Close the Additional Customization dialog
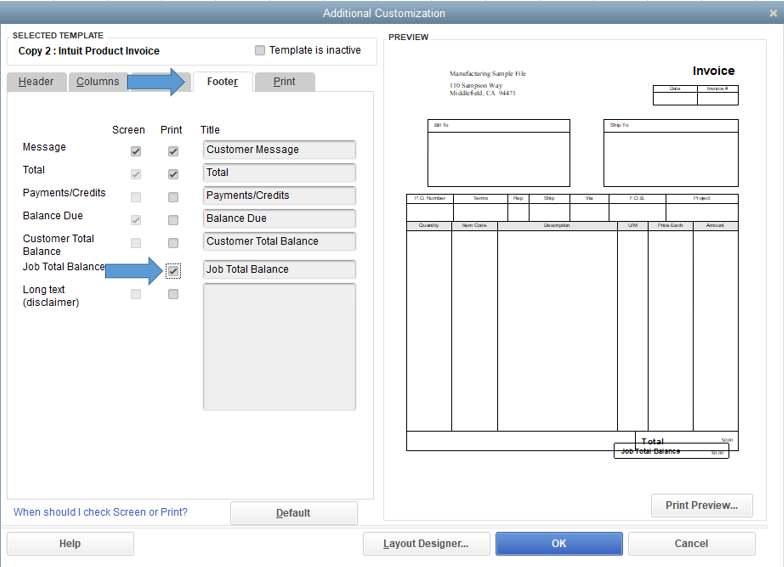 773,14
